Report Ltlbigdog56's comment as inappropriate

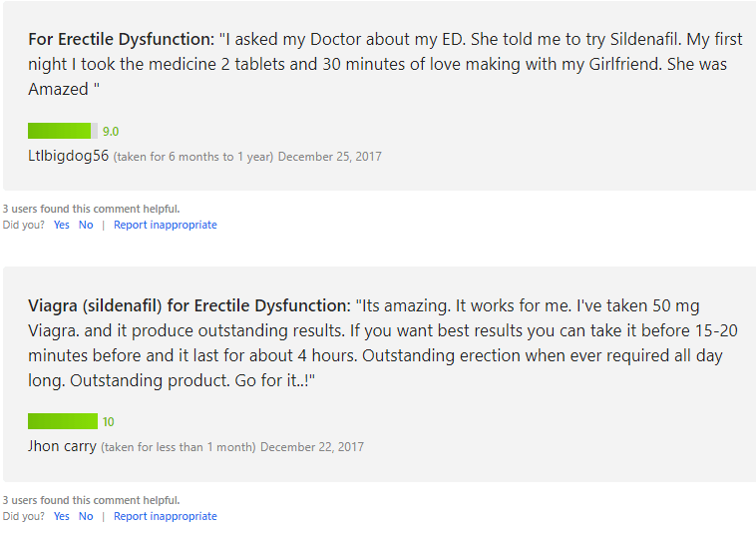point(166,225)
